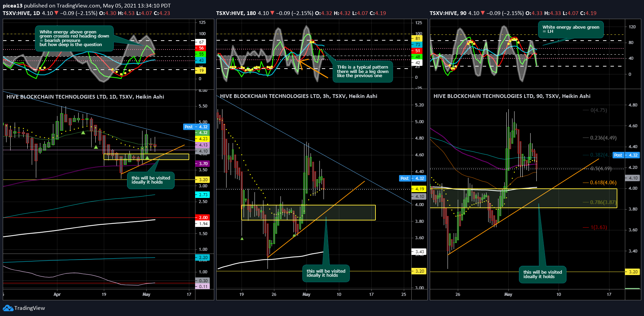Click the yellow 3.20 label on daily chart

tap(202, 180)
